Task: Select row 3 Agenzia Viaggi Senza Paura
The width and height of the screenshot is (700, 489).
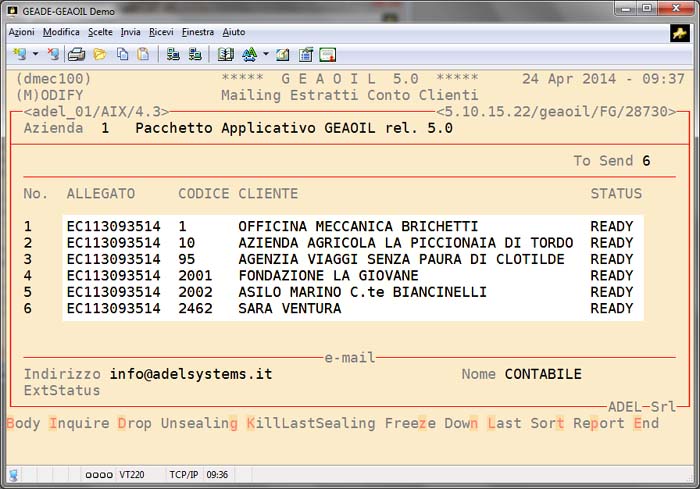Action: [352, 259]
